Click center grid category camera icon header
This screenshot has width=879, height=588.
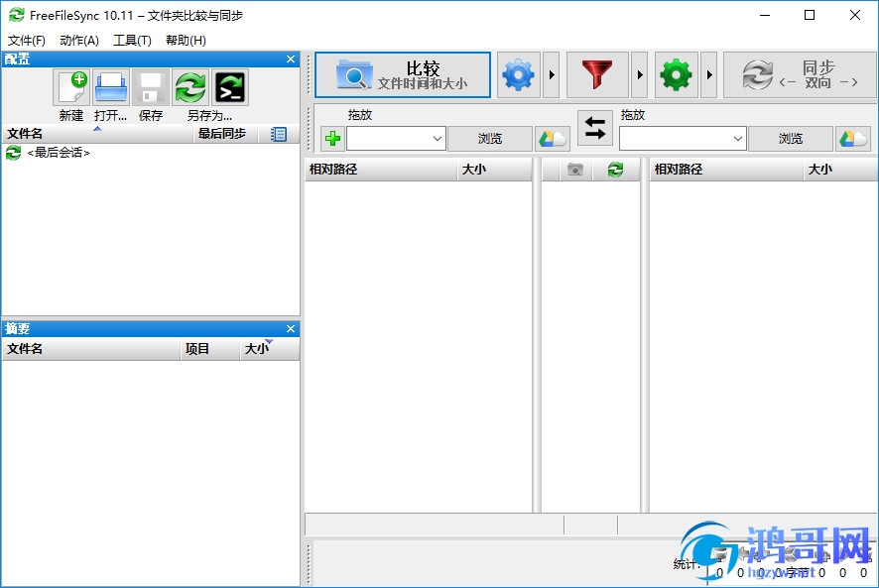coord(575,170)
